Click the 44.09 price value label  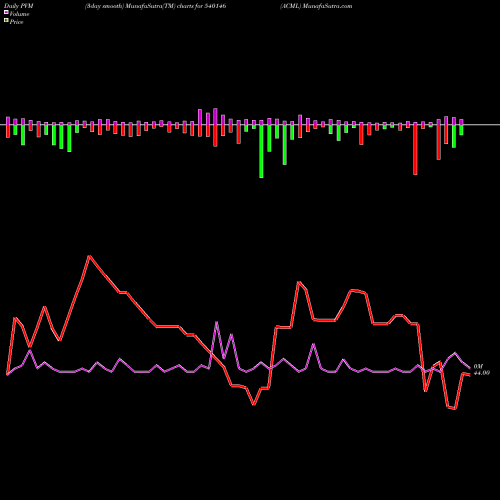(482, 373)
